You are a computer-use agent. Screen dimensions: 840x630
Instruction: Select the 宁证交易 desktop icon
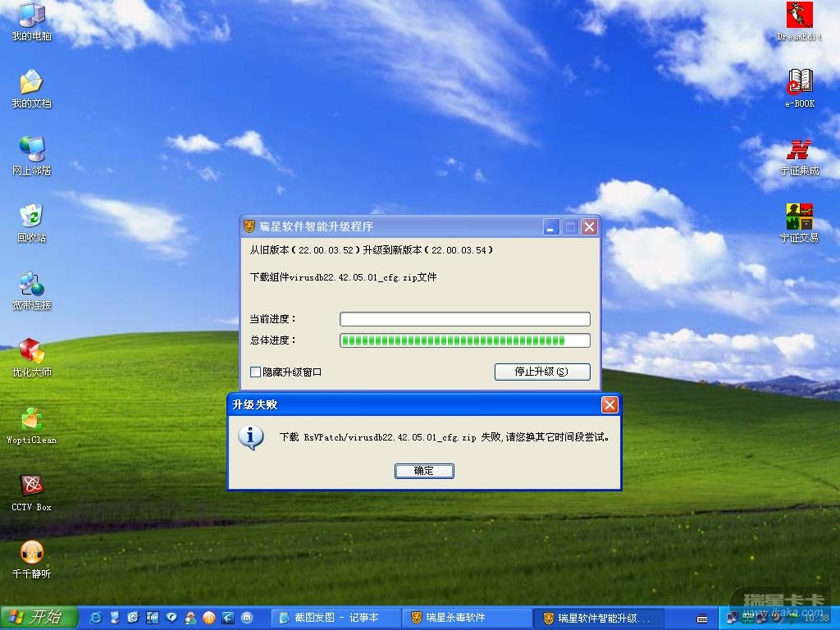click(x=799, y=223)
